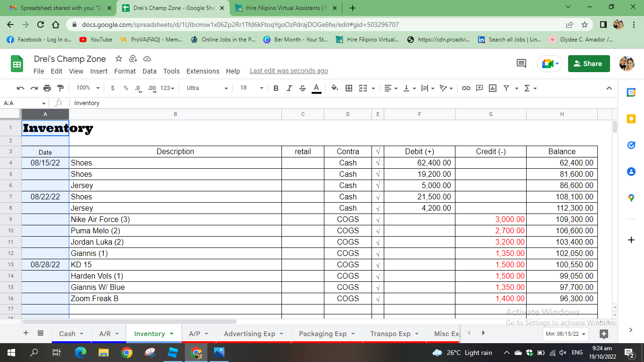This screenshot has width=644, height=362.
Task: Open the zoom level 100% dropdown
Action: tap(88, 88)
